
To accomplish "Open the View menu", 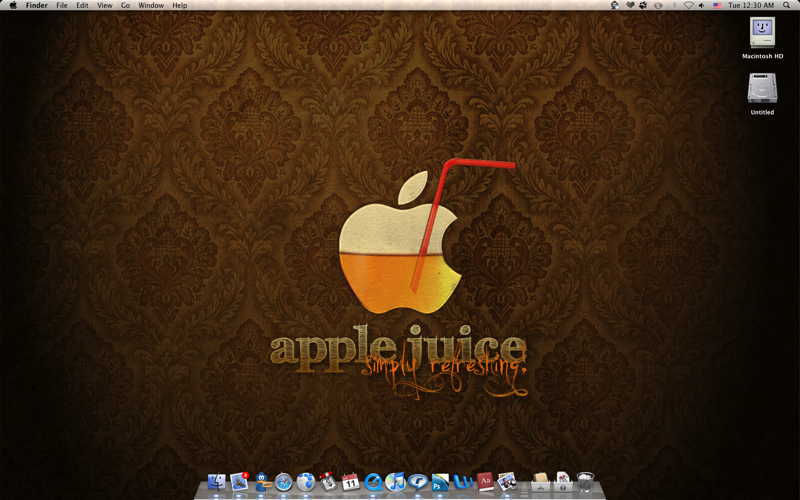I will (105, 5).
